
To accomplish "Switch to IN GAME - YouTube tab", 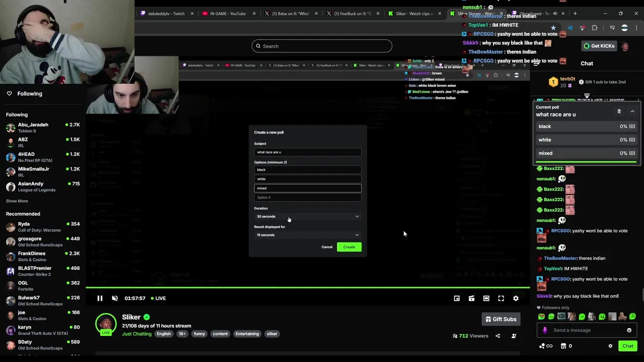I will coord(228,14).
